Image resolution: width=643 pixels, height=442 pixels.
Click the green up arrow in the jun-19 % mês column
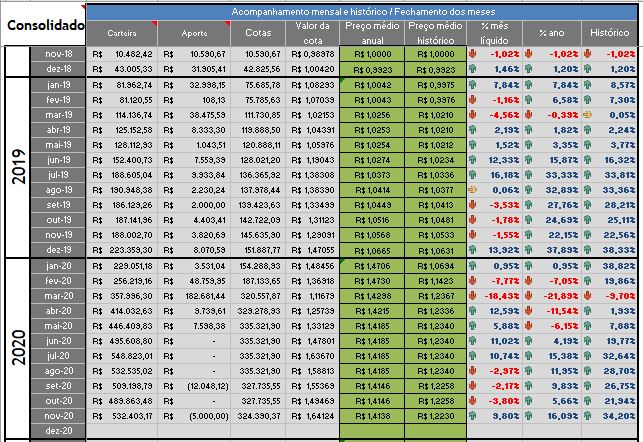[x=472, y=160]
